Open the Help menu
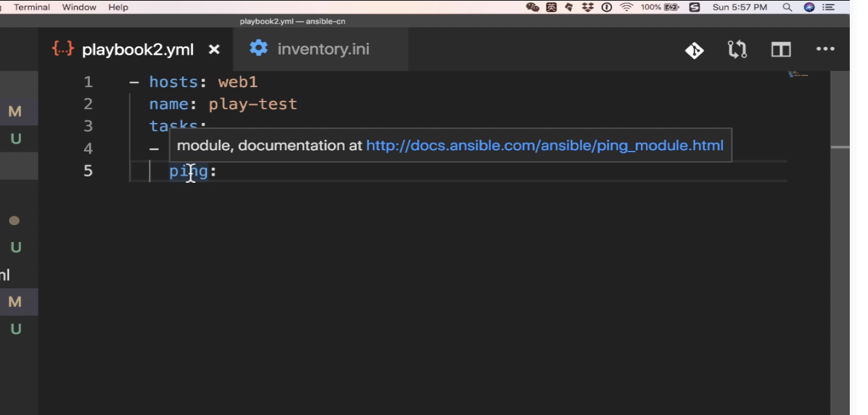The height and width of the screenshot is (415, 868). (x=118, y=7)
